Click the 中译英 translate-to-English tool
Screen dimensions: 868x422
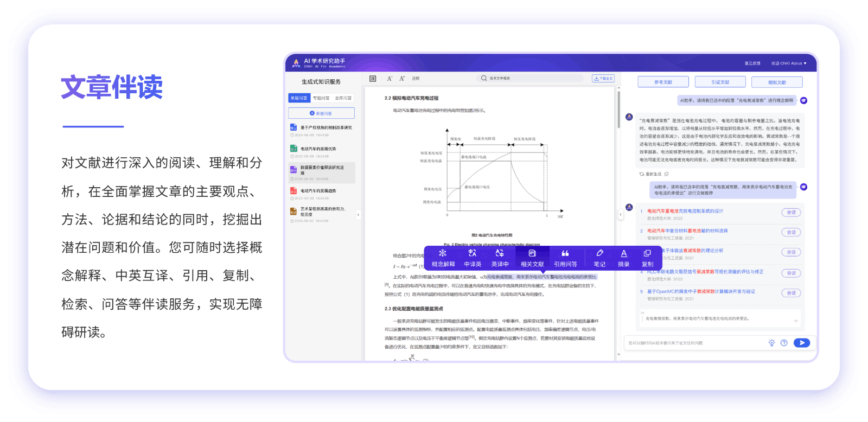pyautogui.click(x=473, y=258)
